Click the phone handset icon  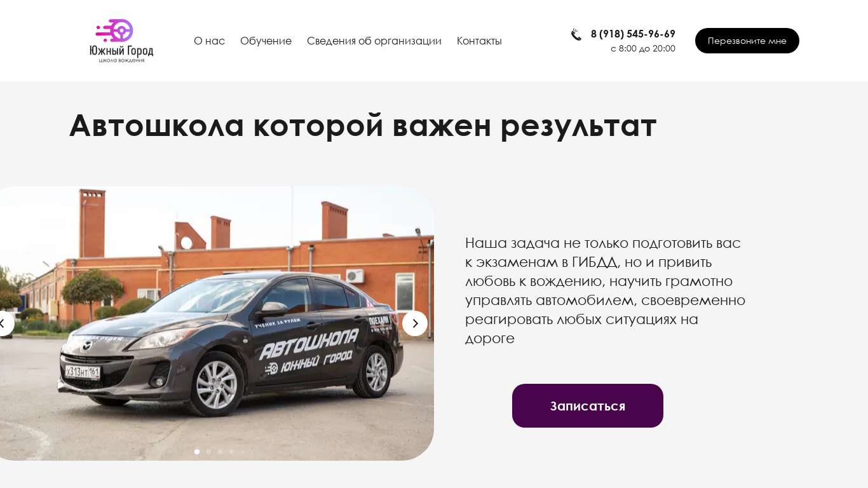point(576,34)
